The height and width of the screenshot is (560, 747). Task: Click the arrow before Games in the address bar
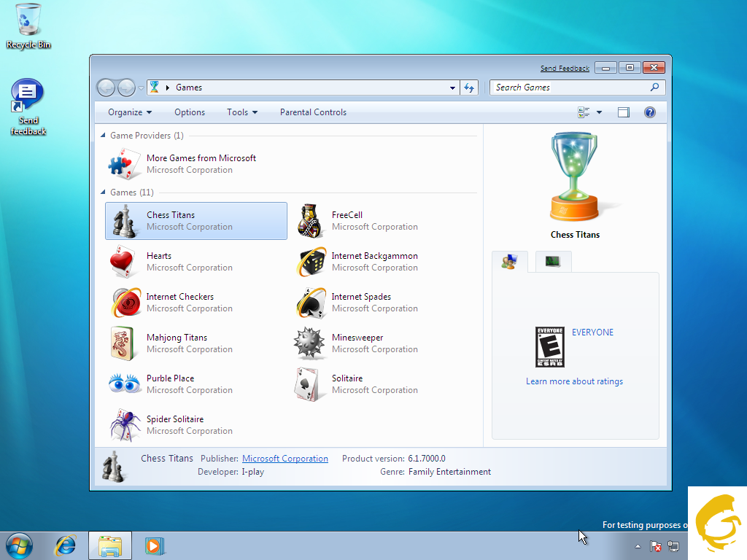tap(168, 87)
